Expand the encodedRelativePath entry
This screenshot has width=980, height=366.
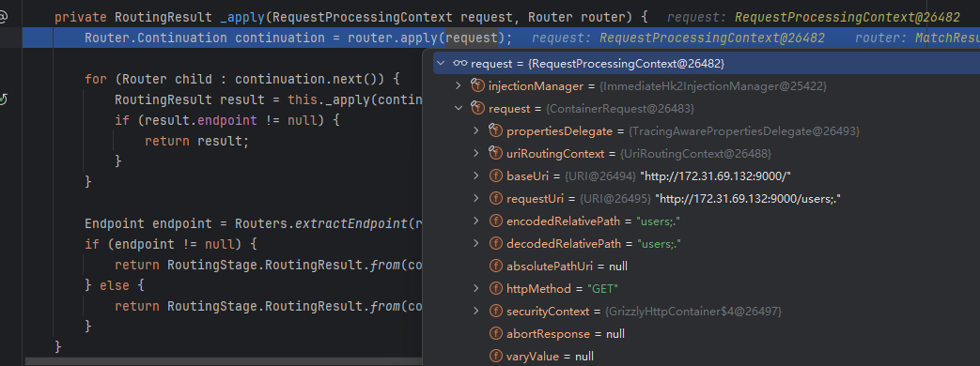click(x=476, y=221)
